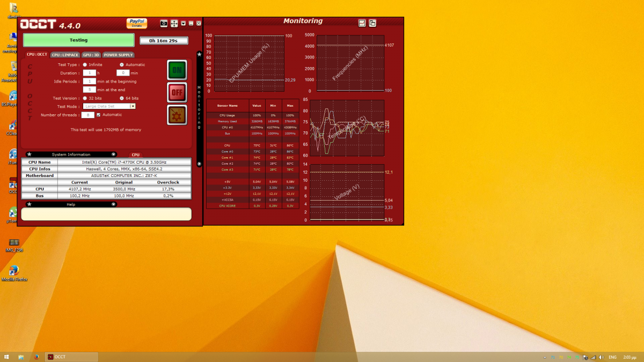Click the elapsed time 0h 16m 29s box

point(164,40)
